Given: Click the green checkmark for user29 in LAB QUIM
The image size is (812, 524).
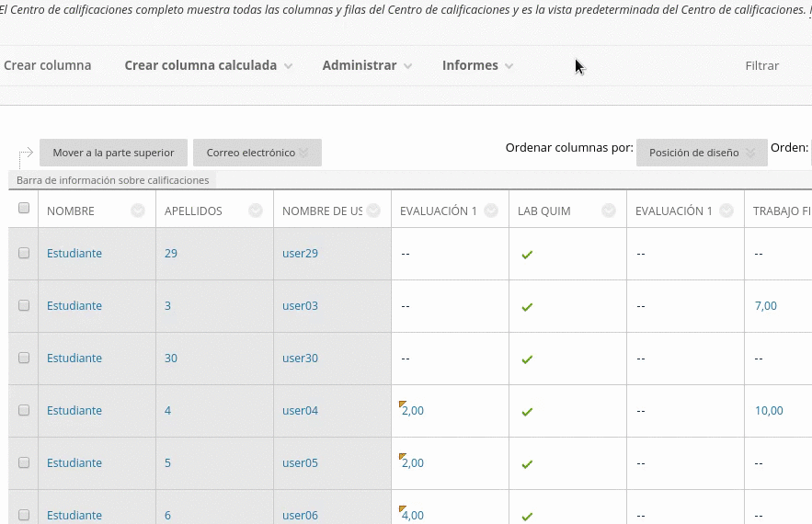Looking at the screenshot, I should click(527, 255).
